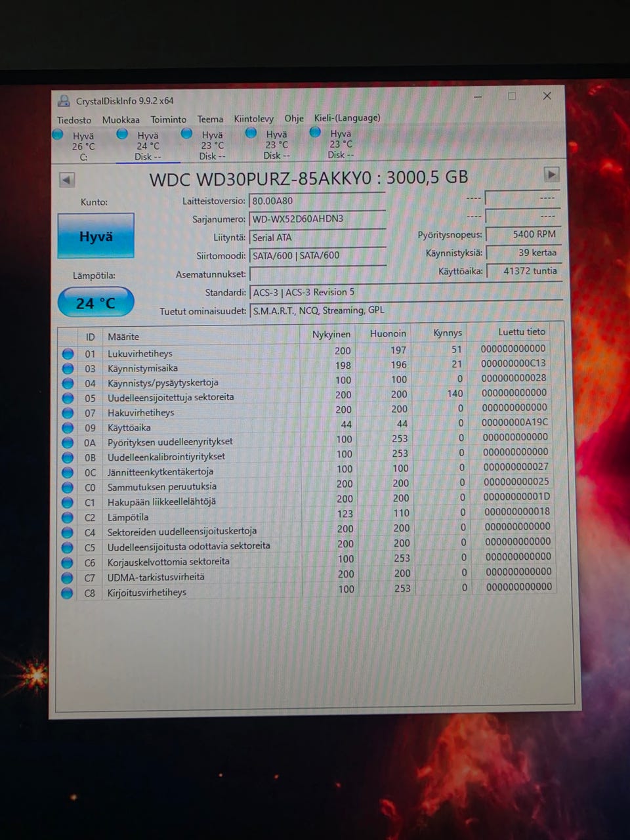Click status dot for Hakupään liikkeellelähtöjä
Viewport: 630px width, 840px height.
tap(68, 503)
